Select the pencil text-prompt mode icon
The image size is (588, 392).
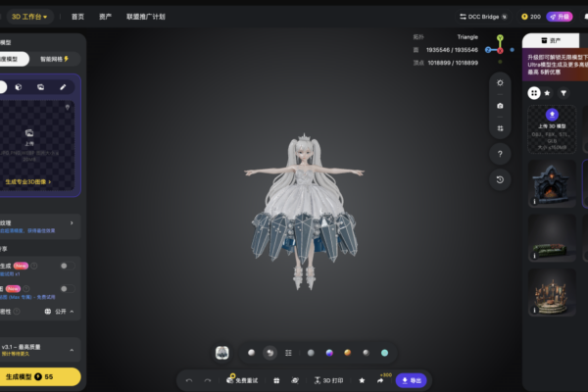(x=63, y=87)
